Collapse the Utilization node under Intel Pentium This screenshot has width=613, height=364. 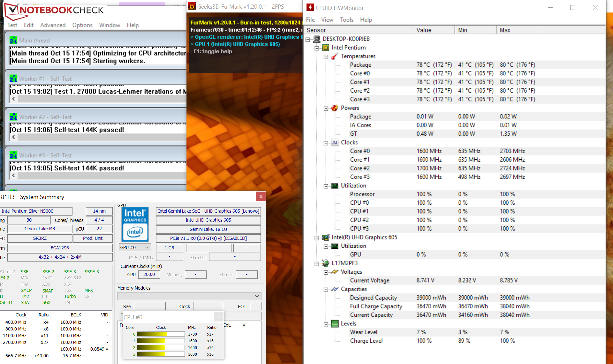point(326,186)
